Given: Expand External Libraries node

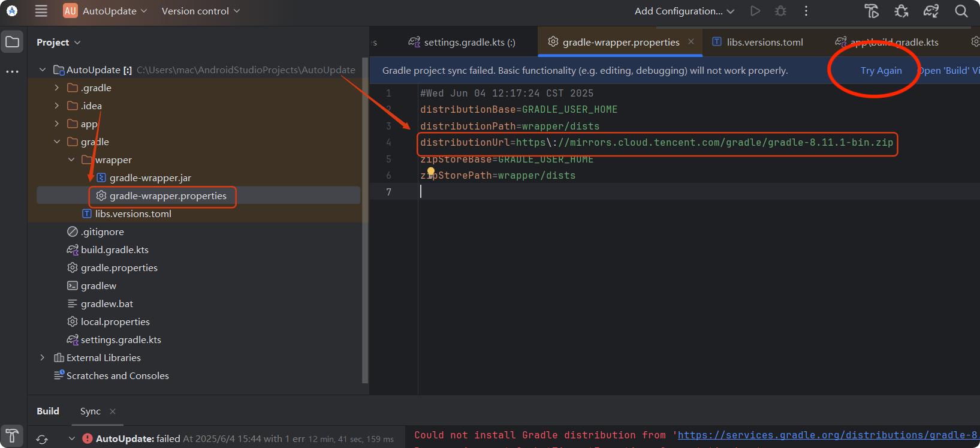Looking at the screenshot, I should pyautogui.click(x=43, y=357).
